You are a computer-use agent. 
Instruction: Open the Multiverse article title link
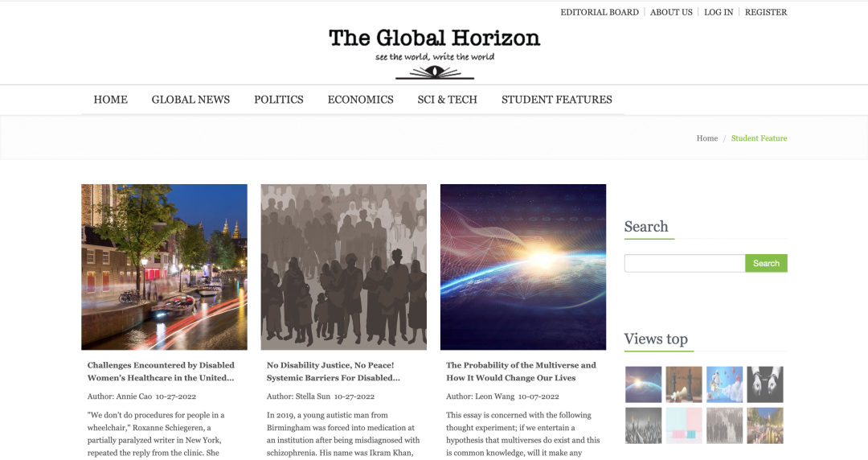(521, 372)
